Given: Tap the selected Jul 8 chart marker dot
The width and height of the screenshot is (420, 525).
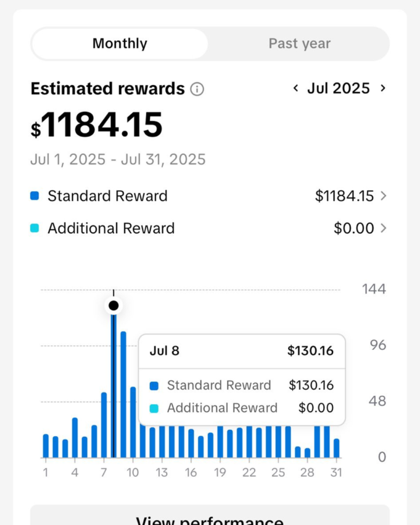Looking at the screenshot, I should click(x=113, y=306).
